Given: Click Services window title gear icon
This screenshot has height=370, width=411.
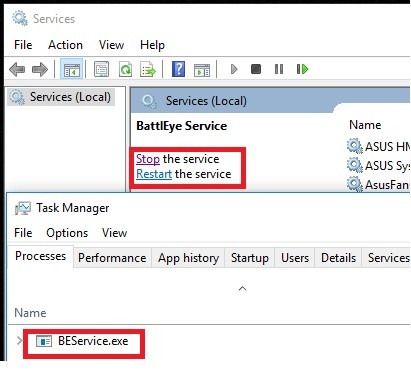Looking at the screenshot, I should pos(20,18).
